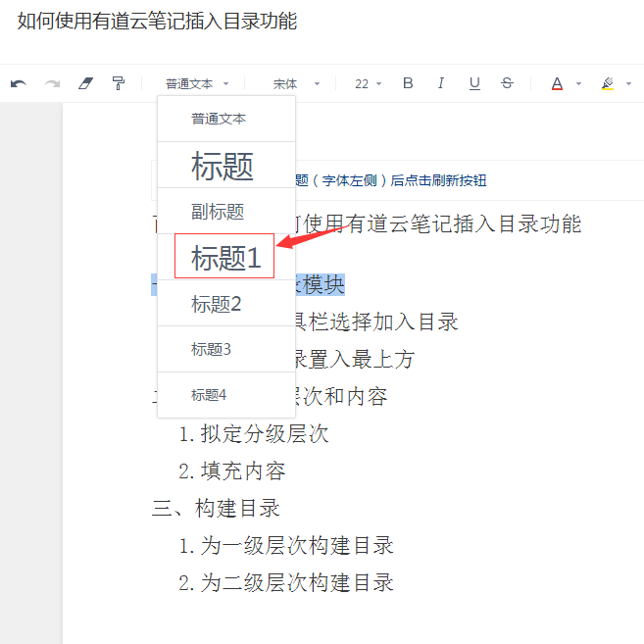The height and width of the screenshot is (644, 644).
Task: Click the line 1. 为一级层次构建目录
Action: pos(286,545)
